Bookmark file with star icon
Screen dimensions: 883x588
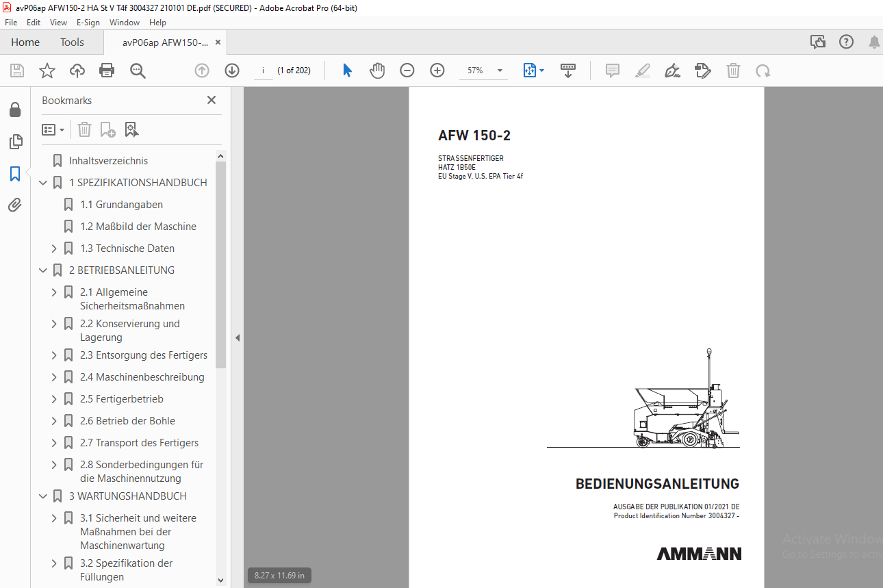[47, 71]
